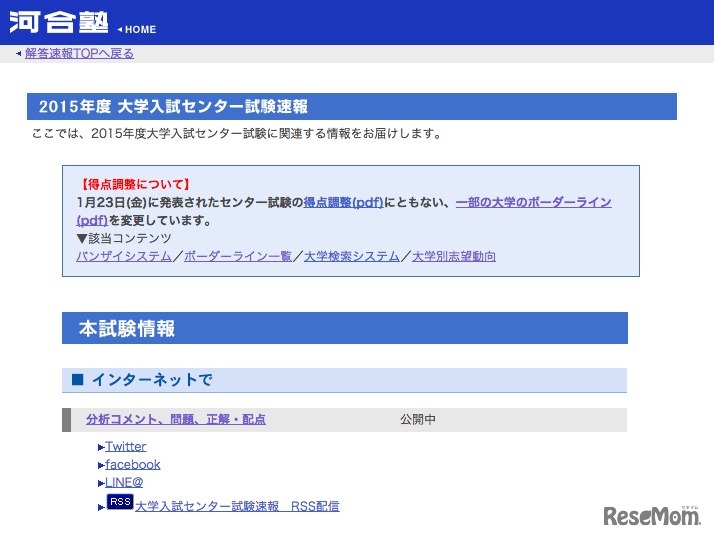Click the 公開中 status text

point(418,419)
